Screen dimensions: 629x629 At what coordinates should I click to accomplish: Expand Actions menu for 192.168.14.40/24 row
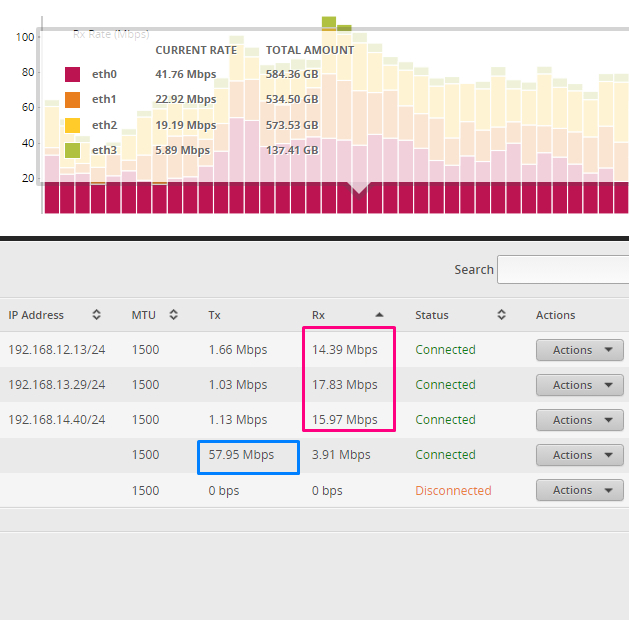[580, 420]
